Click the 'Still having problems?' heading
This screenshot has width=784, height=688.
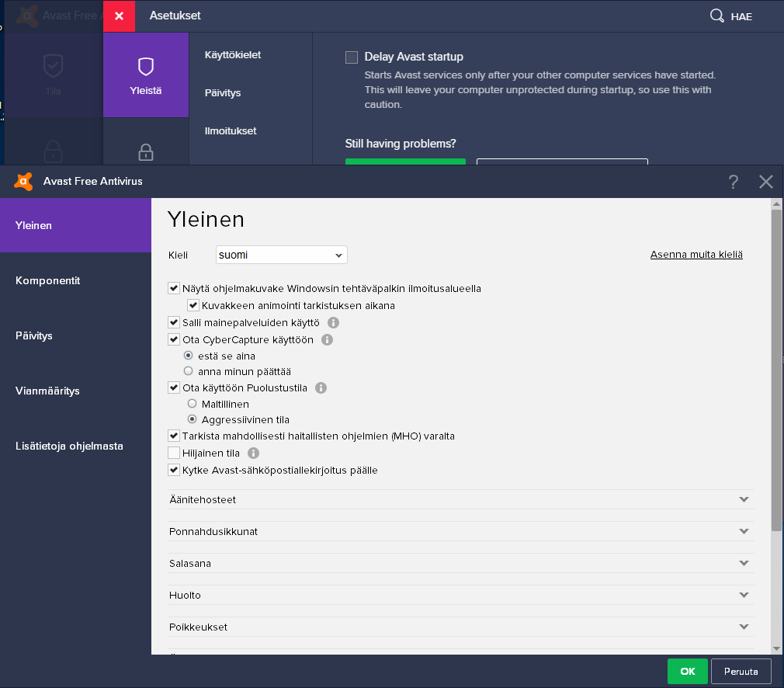(x=401, y=144)
